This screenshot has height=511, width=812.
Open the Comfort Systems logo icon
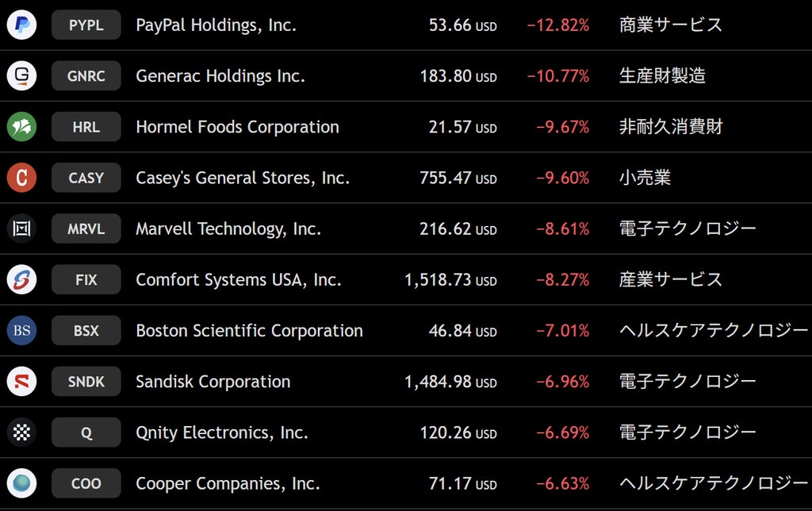(21, 279)
